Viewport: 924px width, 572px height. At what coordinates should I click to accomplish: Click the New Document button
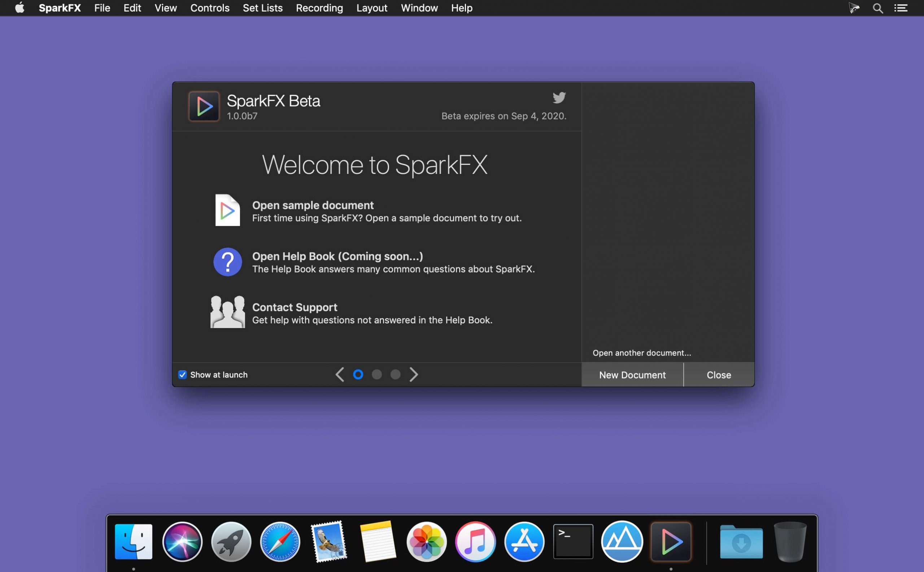click(x=632, y=375)
